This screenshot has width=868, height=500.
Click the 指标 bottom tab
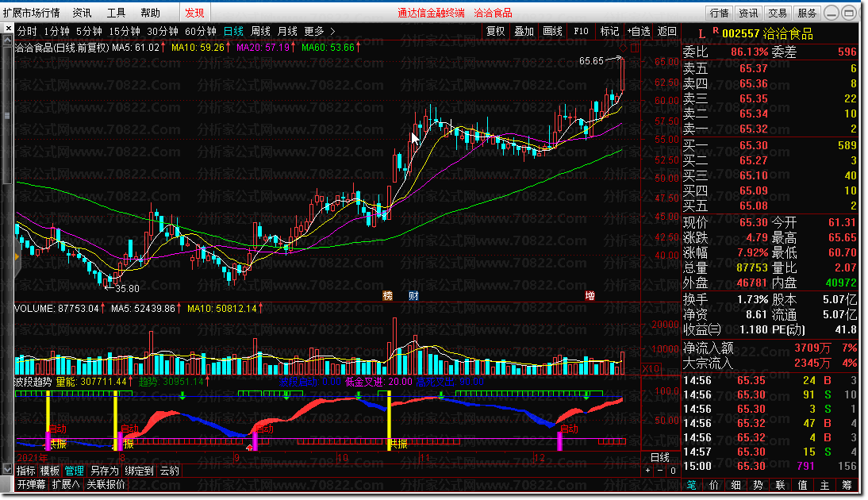tap(26, 471)
